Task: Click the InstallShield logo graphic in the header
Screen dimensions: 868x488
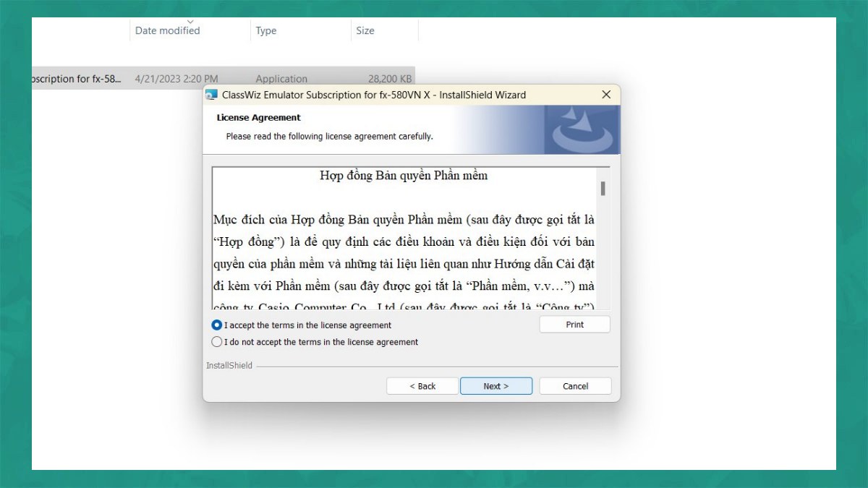Action: click(x=582, y=129)
